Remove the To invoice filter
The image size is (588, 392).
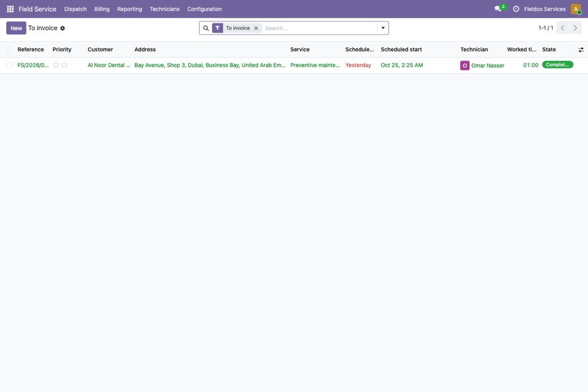tap(256, 28)
